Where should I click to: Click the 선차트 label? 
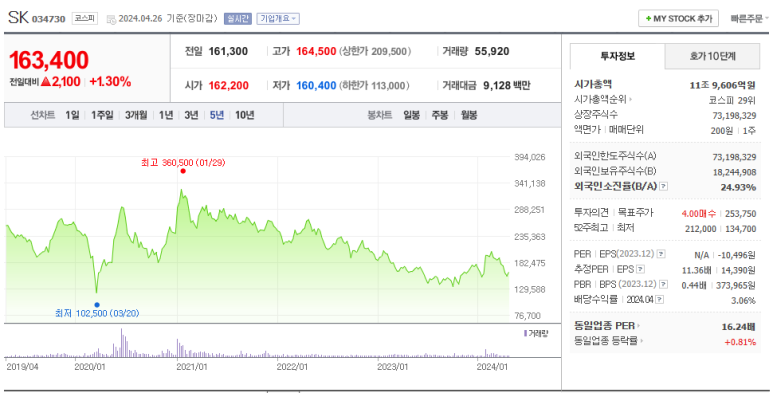[43, 115]
